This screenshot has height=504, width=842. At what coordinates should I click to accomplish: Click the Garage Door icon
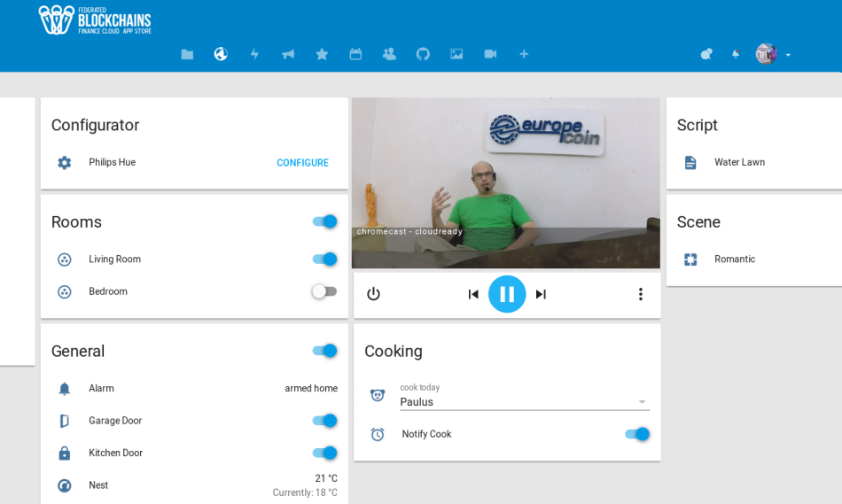65,421
